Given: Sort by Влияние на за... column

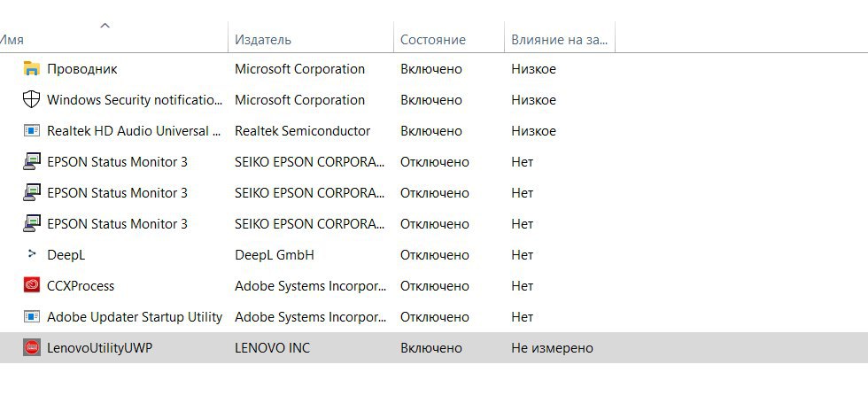Looking at the screenshot, I should (560, 40).
